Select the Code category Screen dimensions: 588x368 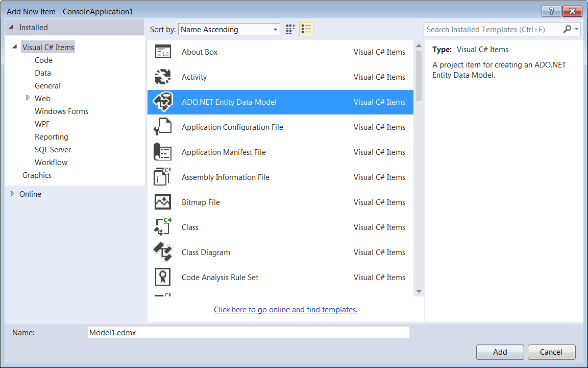point(43,60)
